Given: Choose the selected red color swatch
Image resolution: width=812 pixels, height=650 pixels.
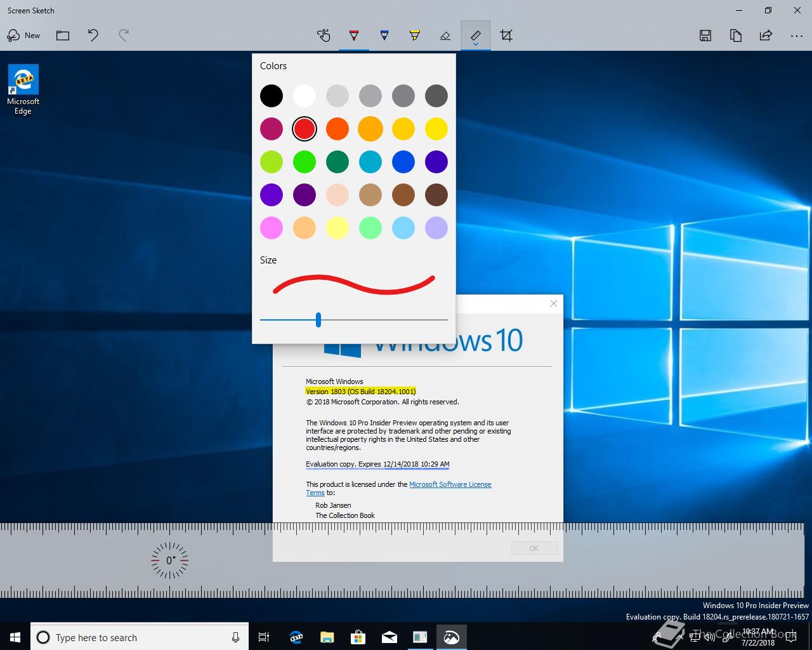Looking at the screenshot, I should [x=304, y=129].
